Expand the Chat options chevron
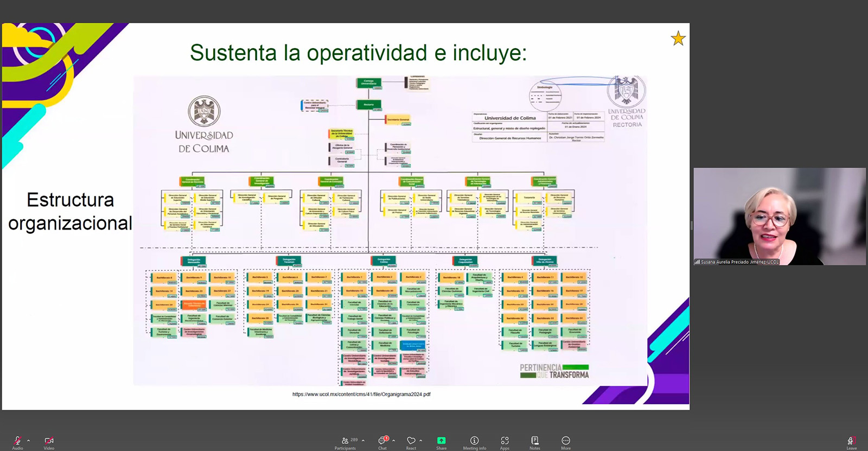Viewport: 868px width, 451px height. click(393, 441)
